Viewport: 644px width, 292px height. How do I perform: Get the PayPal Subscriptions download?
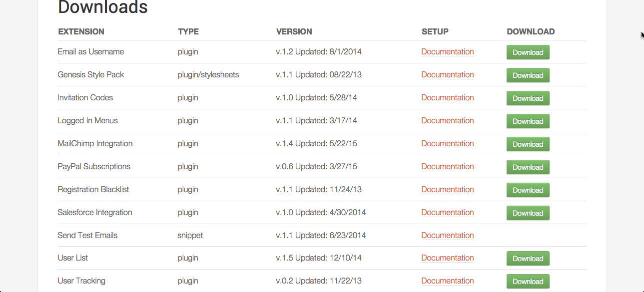528,167
